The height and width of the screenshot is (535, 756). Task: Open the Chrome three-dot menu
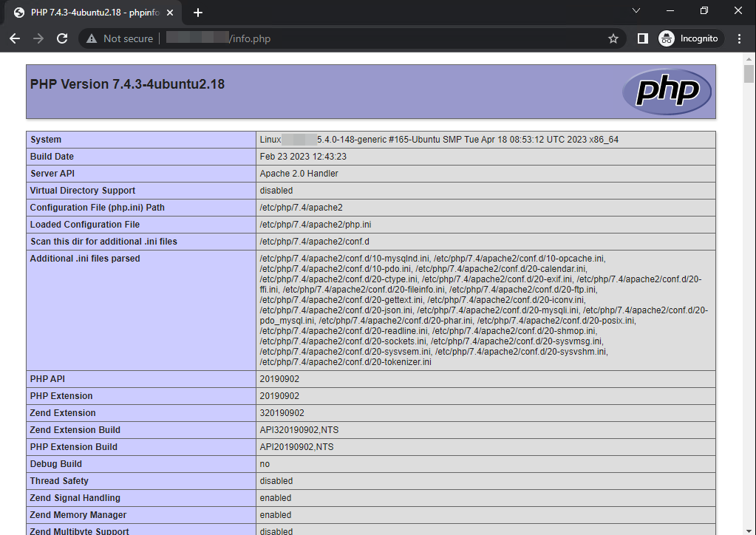(x=740, y=38)
